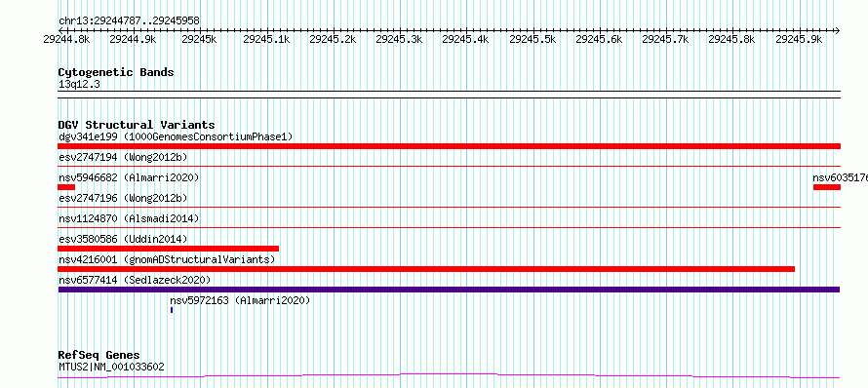The image size is (868, 388).
Task: Click the chr13:29244787..29245958 region label
Action: coord(129,21)
